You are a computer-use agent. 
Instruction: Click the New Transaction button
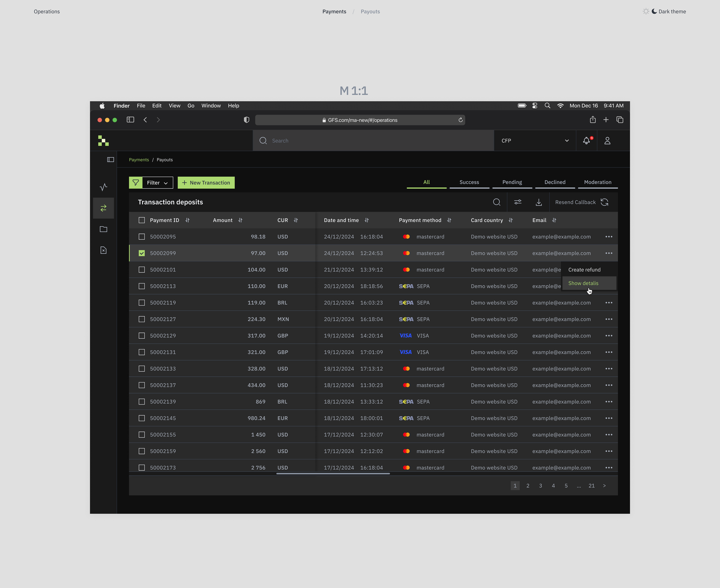(x=206, y=182)
